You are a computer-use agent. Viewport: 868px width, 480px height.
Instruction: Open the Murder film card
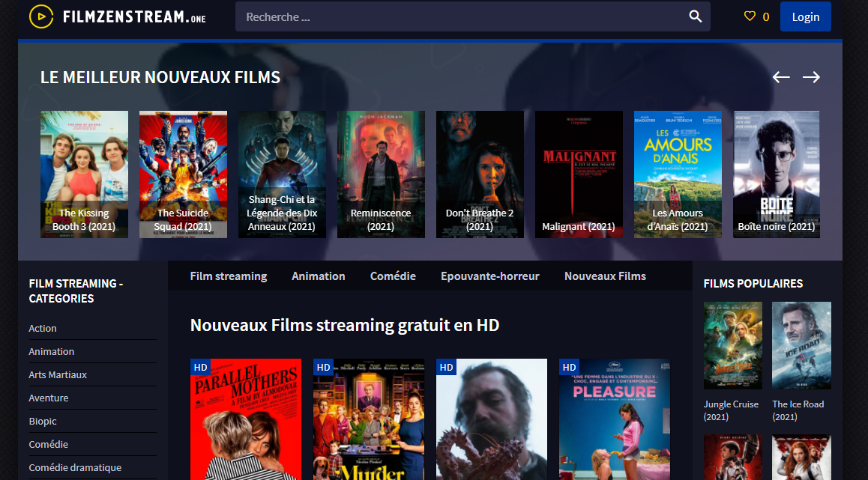click(x=369, y=419)
